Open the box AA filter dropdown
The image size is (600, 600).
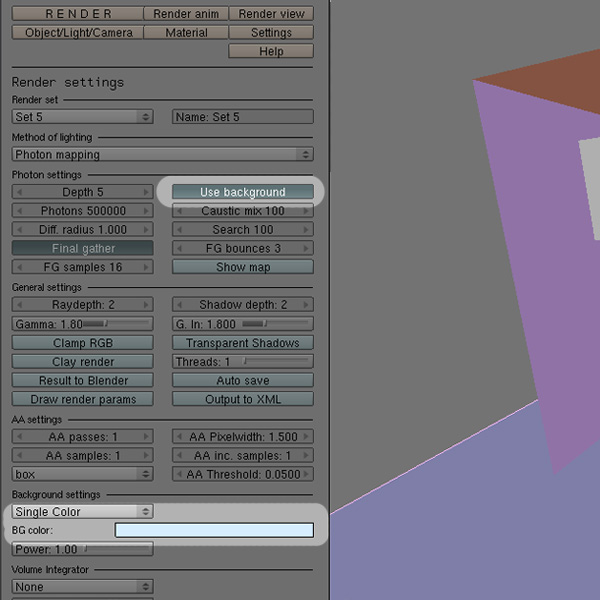tap(83, 474)
